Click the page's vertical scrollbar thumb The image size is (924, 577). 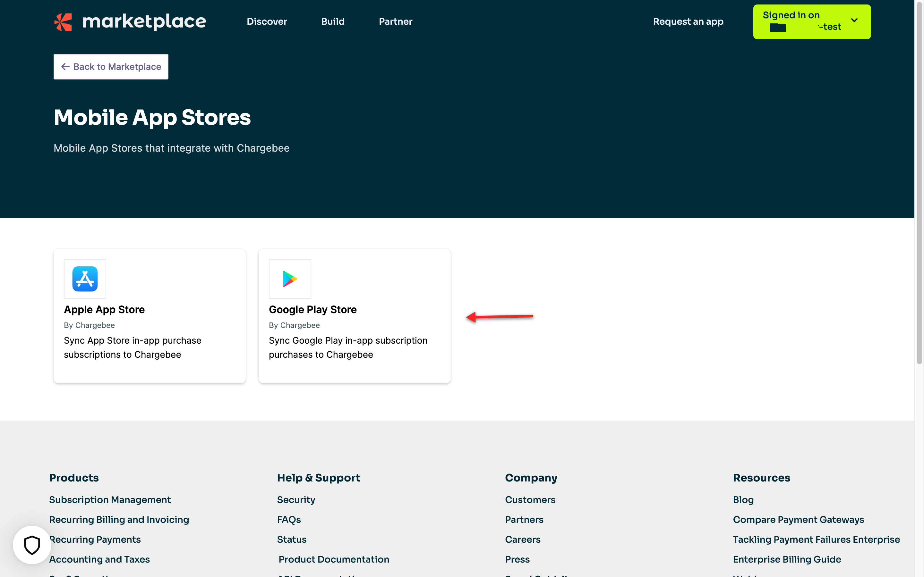coord(919,183)
